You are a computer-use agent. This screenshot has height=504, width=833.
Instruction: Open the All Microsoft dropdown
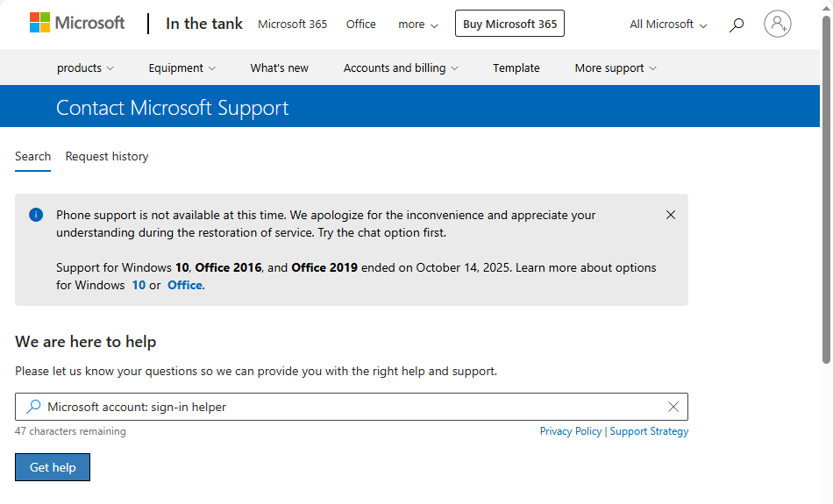tap(668, 25)
